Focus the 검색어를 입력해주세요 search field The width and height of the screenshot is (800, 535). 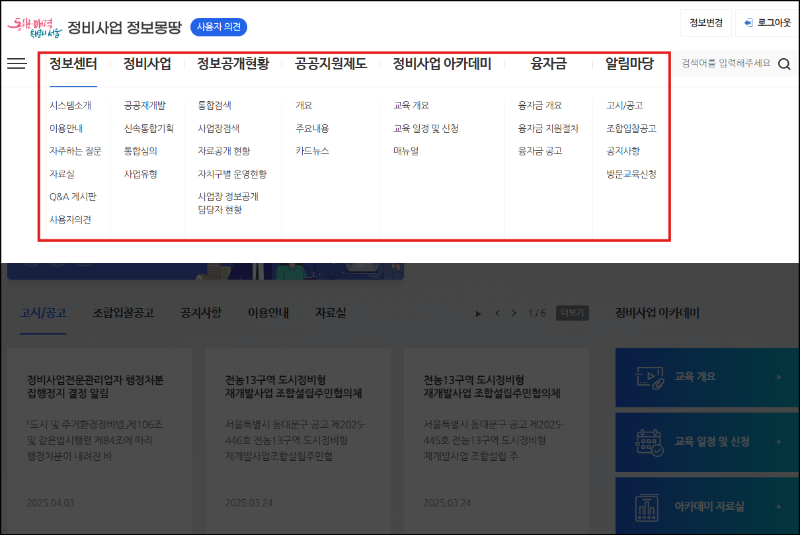726,64
